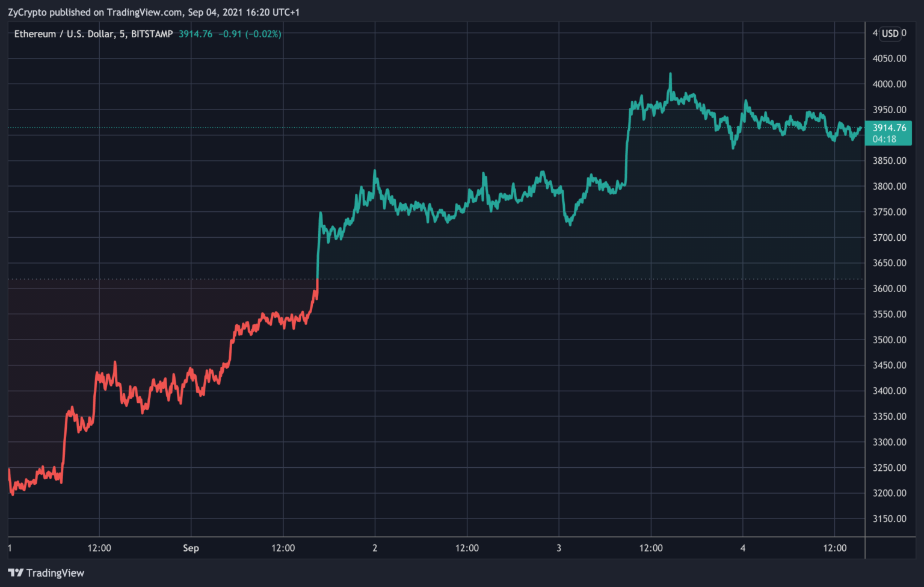The height and width of the screenshot is (587, 924).
Task: Click the -0.91 (-0.02%) change value
Action: pyautogui.click(x=249, y=34)
